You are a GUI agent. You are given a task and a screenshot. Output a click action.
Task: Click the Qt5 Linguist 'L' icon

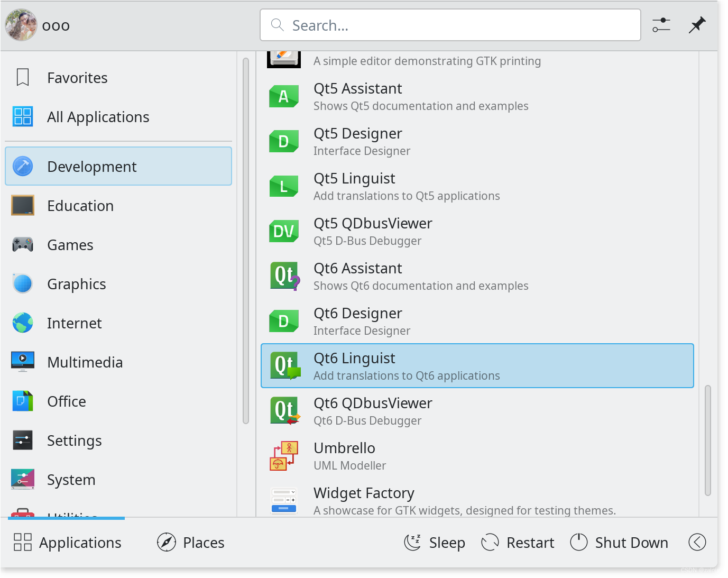click(x=284, y=187)
